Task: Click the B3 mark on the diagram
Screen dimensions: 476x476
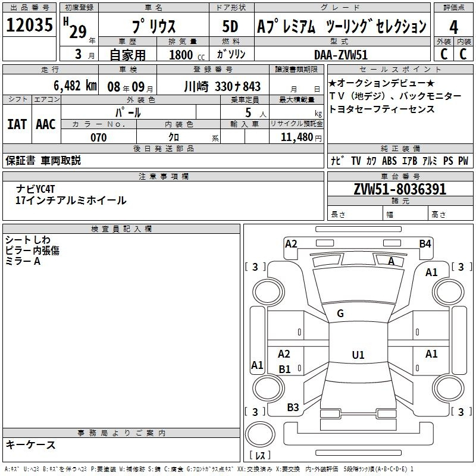Action: pos(293,408)
